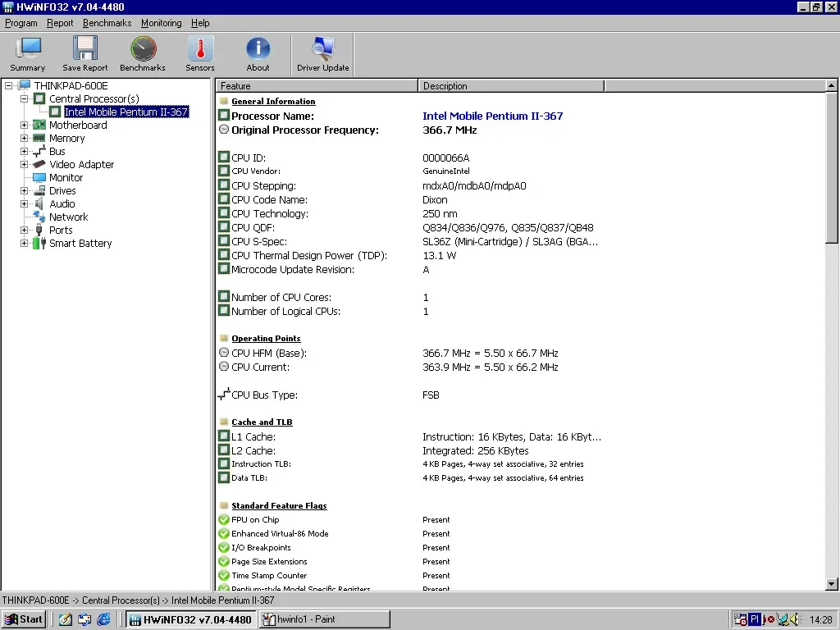
Task: Click the General Information section heading
Action: (x=273, y=101)
